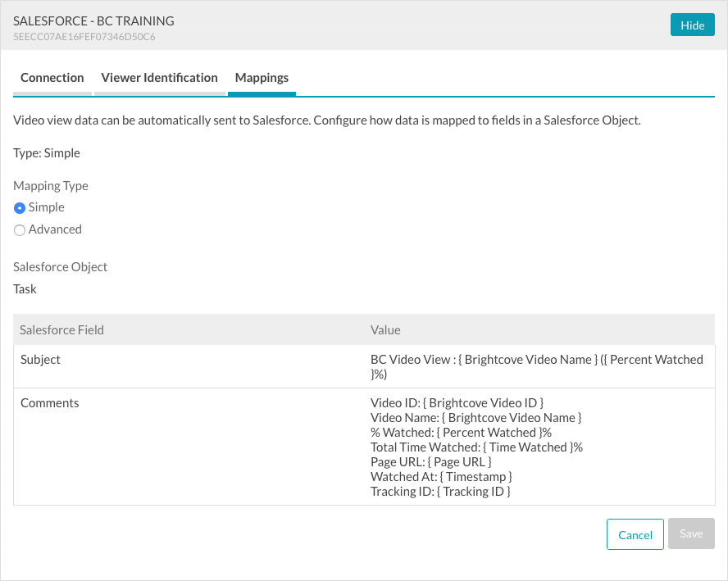Viewport: 728px width, 581px height.
Task: Click the Save button
Action: (x=691, y=534)
